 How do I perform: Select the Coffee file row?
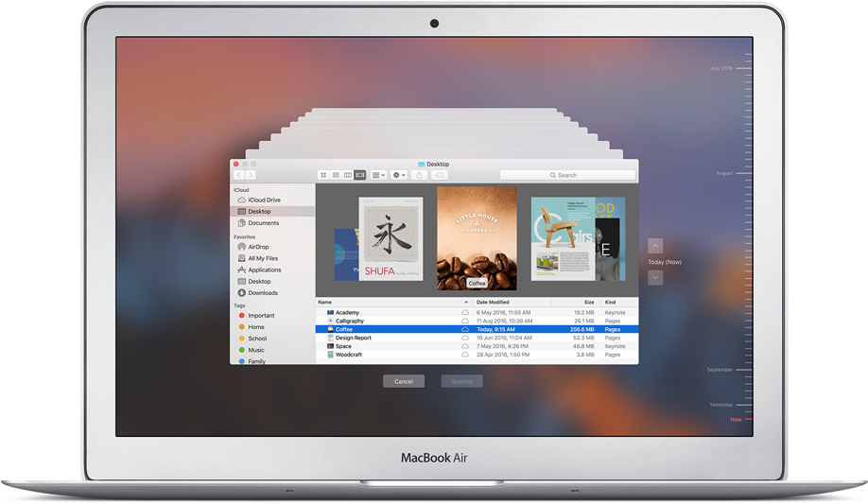pyautogui.click(x=477, y=329)
